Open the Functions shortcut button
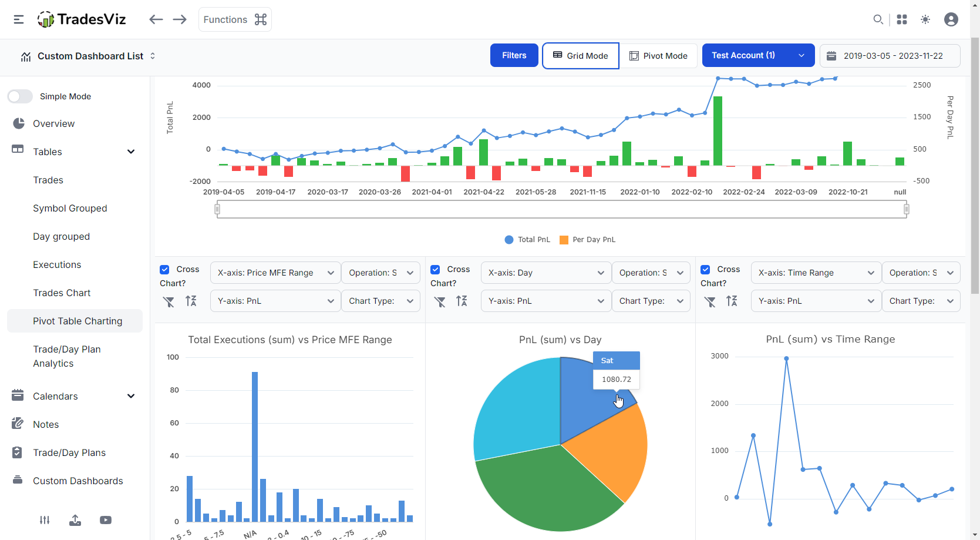This screenshot has width=980, height=540. click(x=235, y=19)
